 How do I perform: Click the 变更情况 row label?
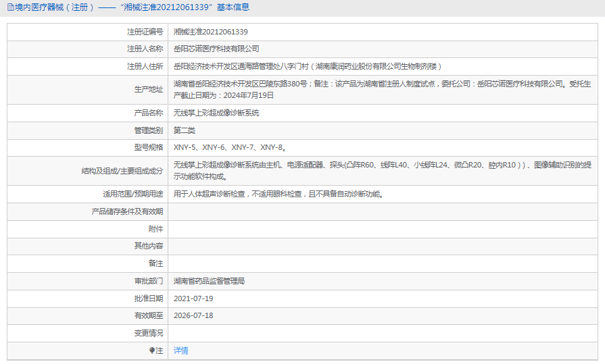[149, 333]
